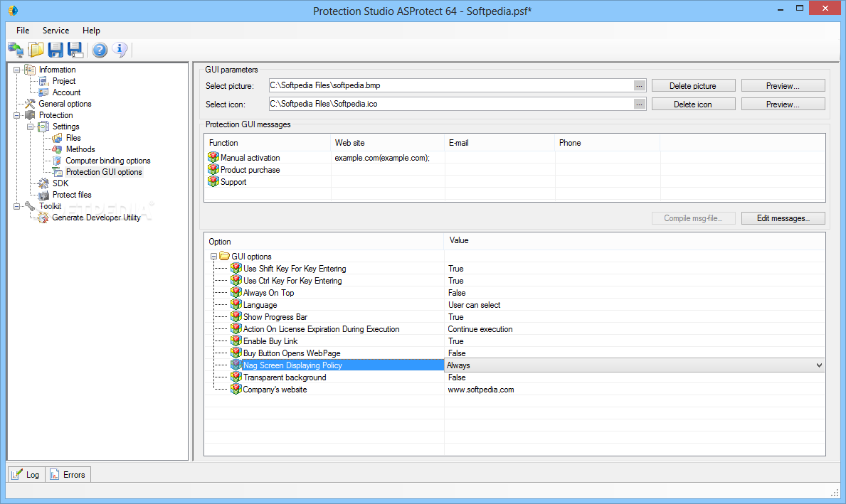Click the Information tree node icon
This screenshot has width=846, height=504.
(30, 70)
